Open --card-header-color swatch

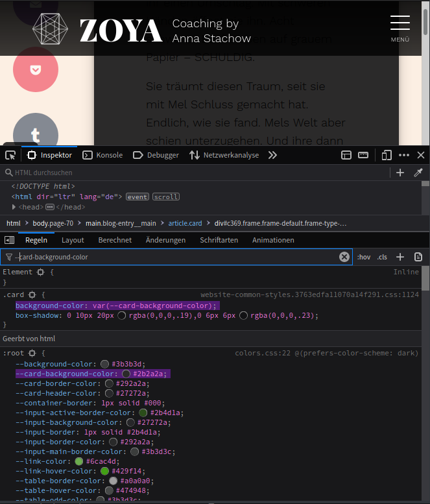tap(109, 393)
